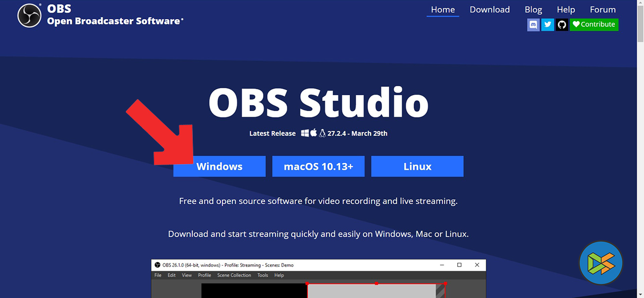Click the OBS application preview thumbnail
The width and height of the screenshot is (644, 298).
[319, 279]
